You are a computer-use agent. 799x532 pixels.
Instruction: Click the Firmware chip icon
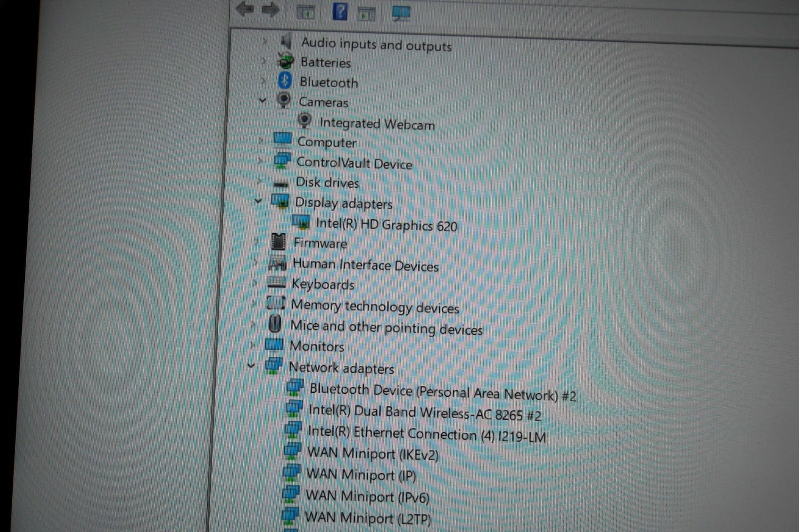click(x=278, y=242)
